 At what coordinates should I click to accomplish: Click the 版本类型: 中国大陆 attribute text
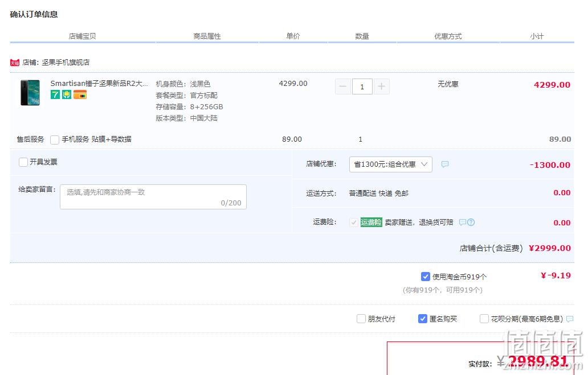[x=186, y=118]
